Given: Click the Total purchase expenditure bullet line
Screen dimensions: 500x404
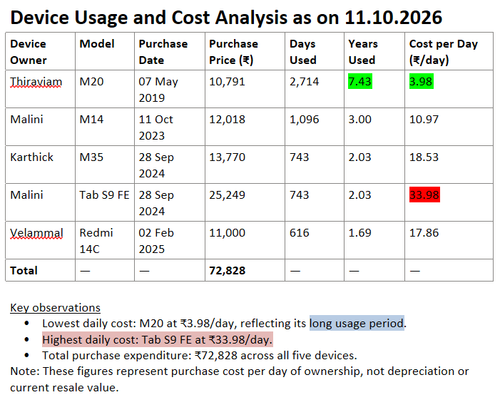Looking at the screenshot, I should tap(199, 355).
